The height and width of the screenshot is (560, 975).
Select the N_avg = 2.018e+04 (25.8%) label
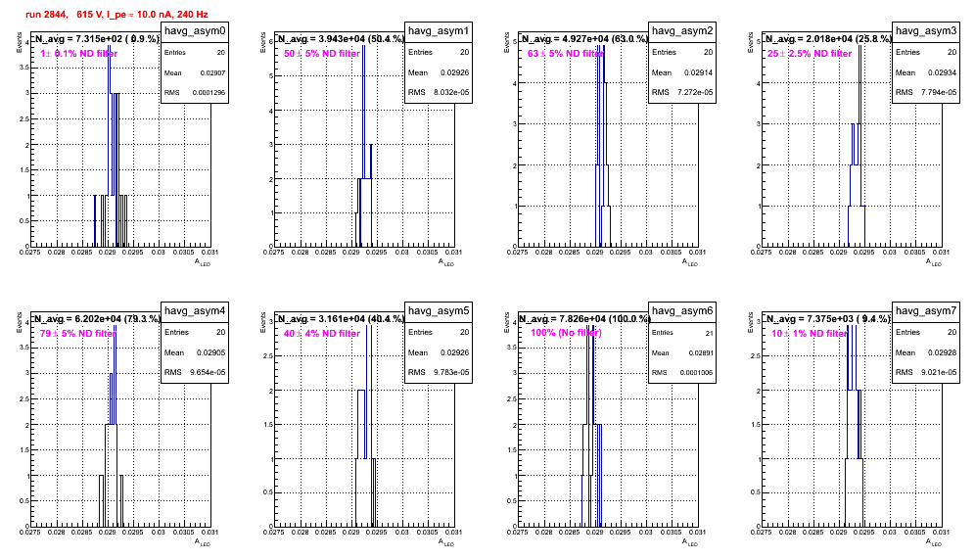828,38
